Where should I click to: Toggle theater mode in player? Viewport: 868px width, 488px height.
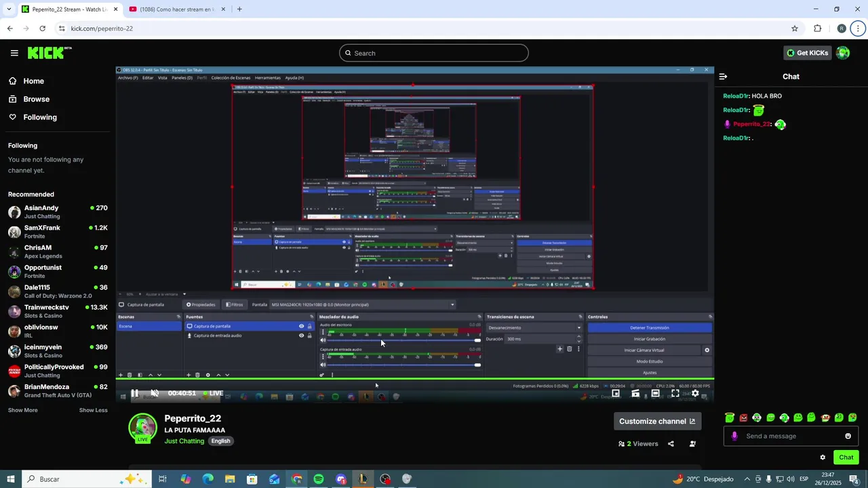pos(655,393)
